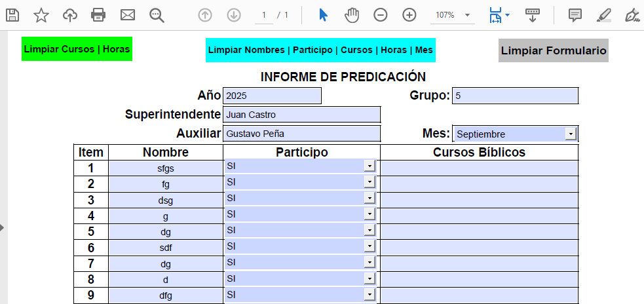Click the Nombre field containing sdf
This screenshot has width=644, height=304.
pos(166,248)
